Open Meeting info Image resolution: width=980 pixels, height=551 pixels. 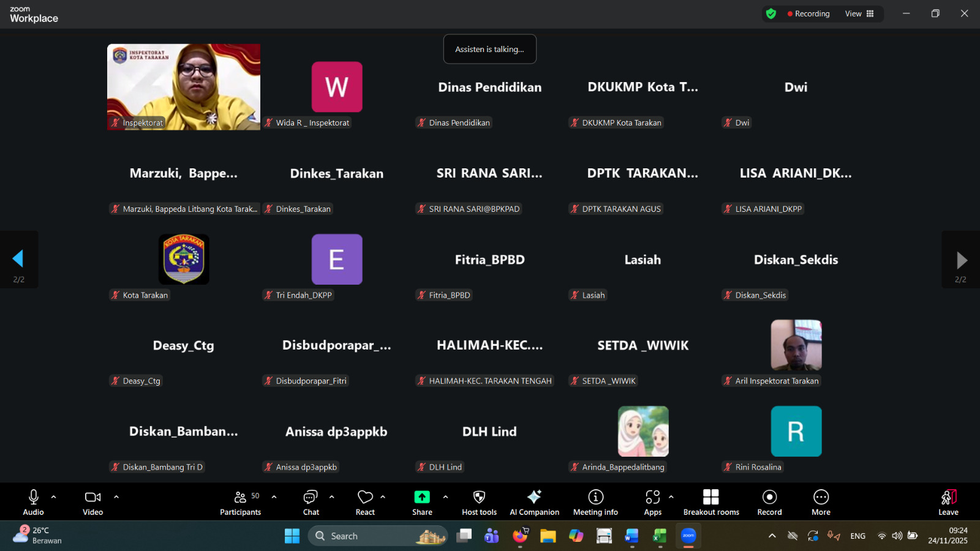pyautogui.click(x=595, y=502)
